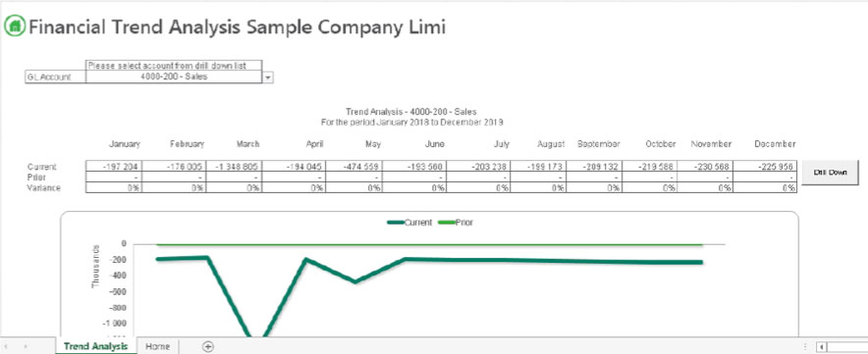This screenshot has width=868, height=354.
Task: Select December current value -225 956
Action: click(765, 167)
